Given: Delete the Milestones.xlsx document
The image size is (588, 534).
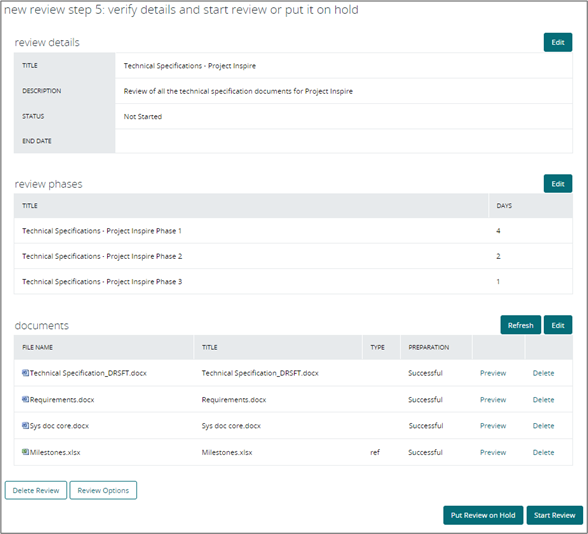Looking at the screenshot, I should tap(543, 452).
